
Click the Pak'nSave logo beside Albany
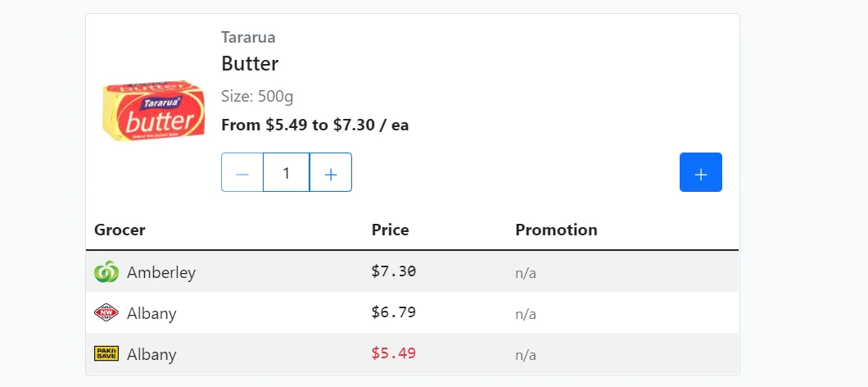pyautogui.click(x=106, y=354)
